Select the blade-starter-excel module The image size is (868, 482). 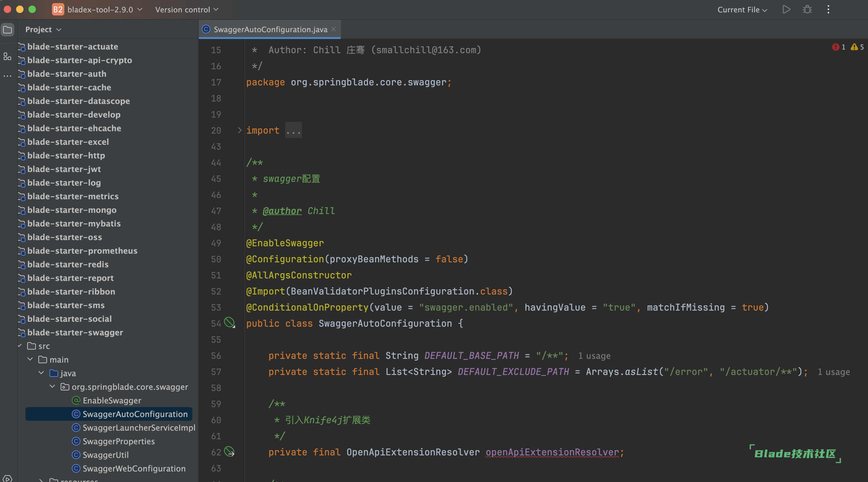68,142
